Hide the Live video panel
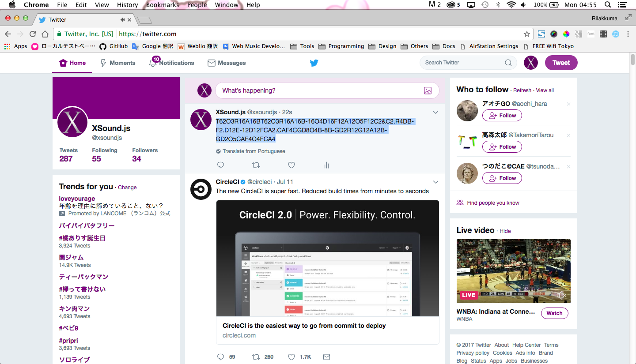Screen dimensions: 636x364 coord(505,231)
